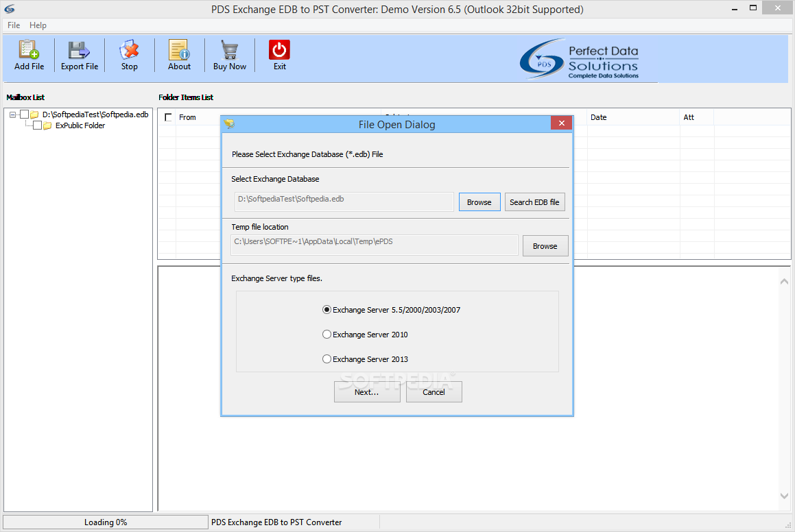
Task: Click the 'Mailbox List' heading
Action: pos(25,97)
